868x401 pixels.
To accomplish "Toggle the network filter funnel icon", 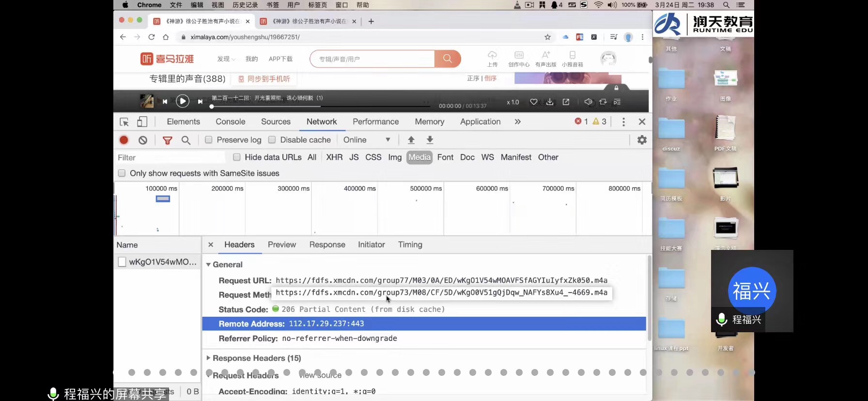I will click(167, 140).
